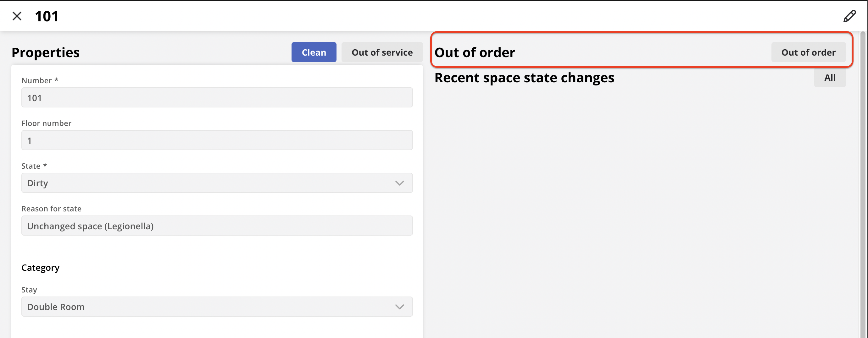The height and width of the screenshot is (338, 868).
Task: Click the Out of service button
Action: 382,52
